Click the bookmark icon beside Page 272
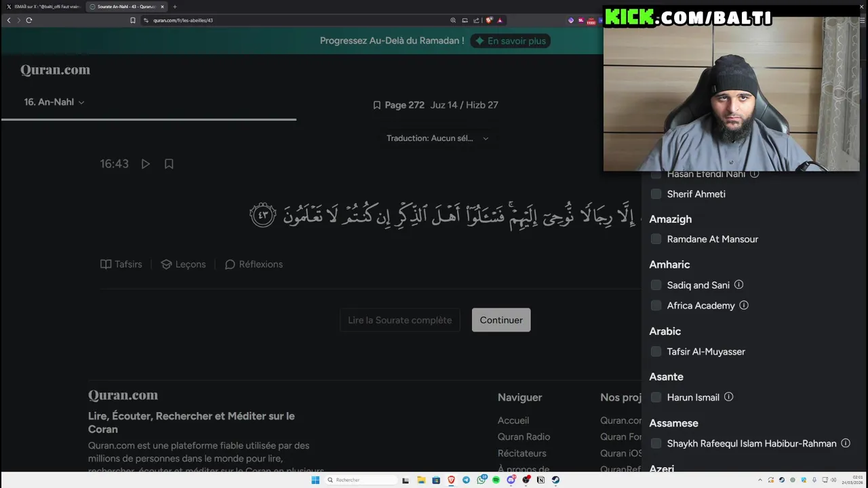The width and height of the screenshot is (868, 488). pos(377,105)
